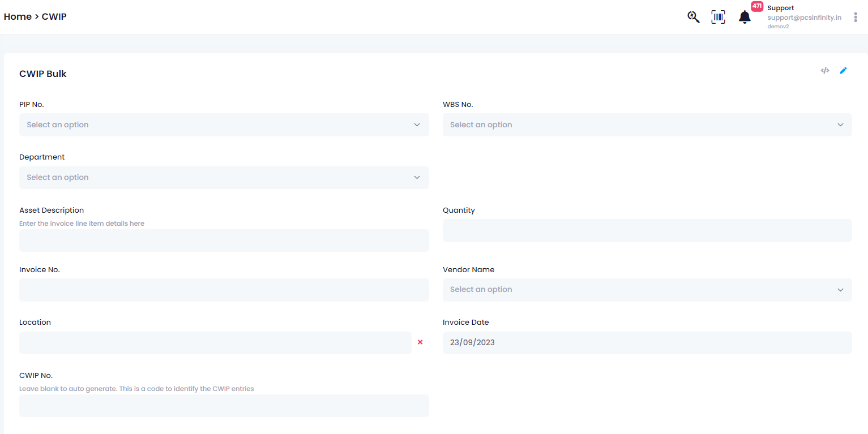This screenshot has width=868, height=434.
Task: Click into the Quantity field
Action: pyautogui.click(x=647, y=230)
